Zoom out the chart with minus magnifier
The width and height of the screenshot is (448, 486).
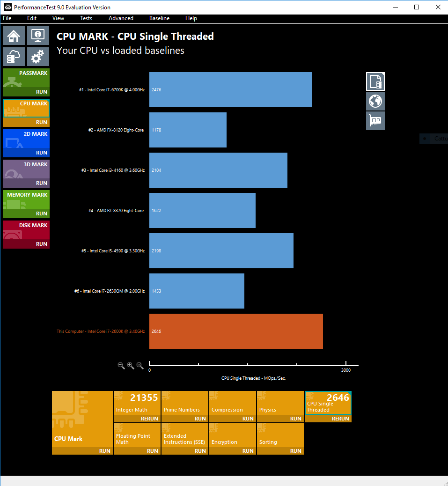tap(121, 366)
